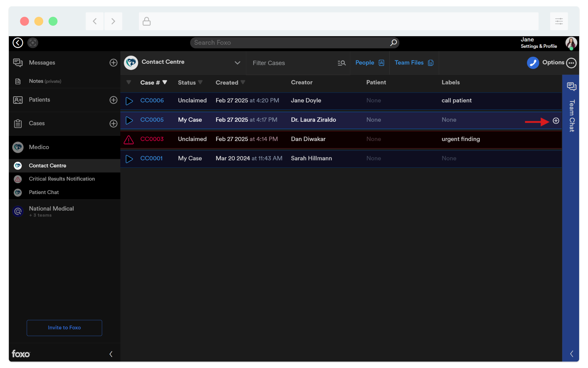Viewport: 588px width, 368px height.
Task: Click the search magnifier icon in Search Foxo
Action: (394, 43)
